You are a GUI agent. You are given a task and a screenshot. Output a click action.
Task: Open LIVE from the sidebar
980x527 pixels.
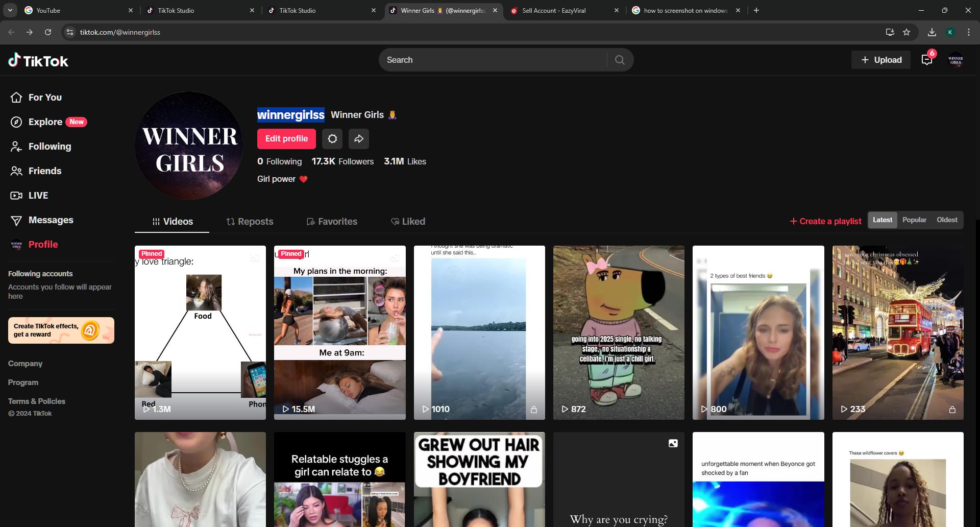coord(29,196)
